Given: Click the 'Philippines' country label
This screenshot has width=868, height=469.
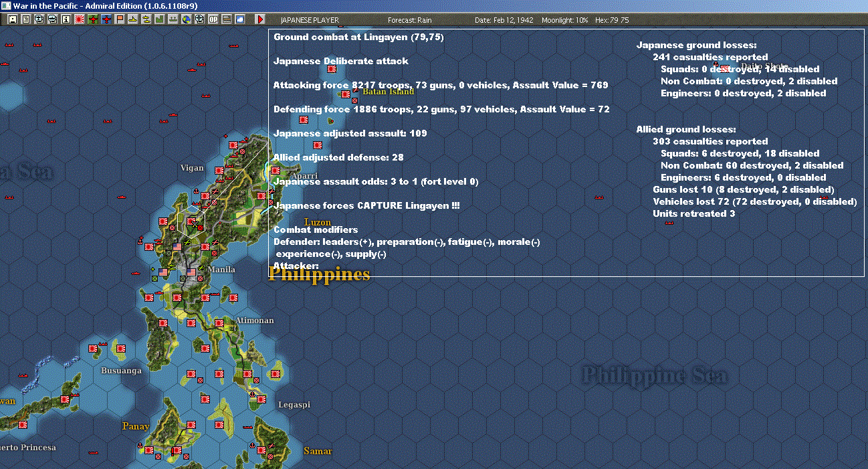Looking at the screenshot, I should click(x=319, y=274).
